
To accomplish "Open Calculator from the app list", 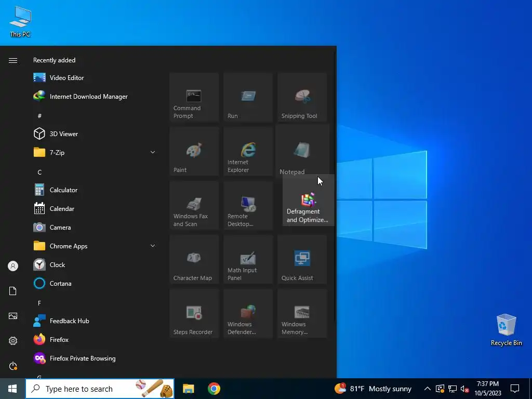I will [95, 190].
